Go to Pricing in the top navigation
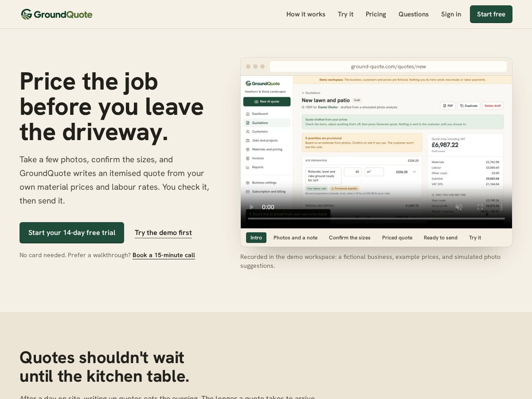Image resolution: width=532 pixels, height=399 pixels. 376,14
